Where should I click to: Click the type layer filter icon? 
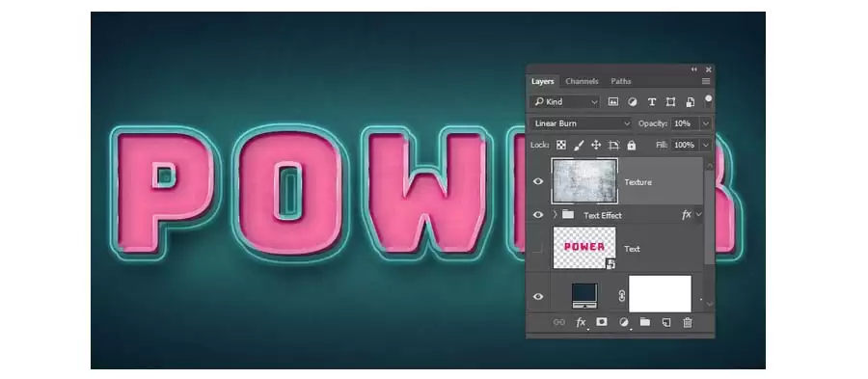(x=652, y=102)
